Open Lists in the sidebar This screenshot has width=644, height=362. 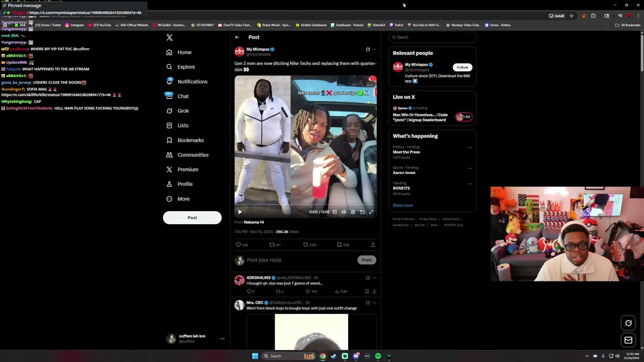tap(177, 126)
